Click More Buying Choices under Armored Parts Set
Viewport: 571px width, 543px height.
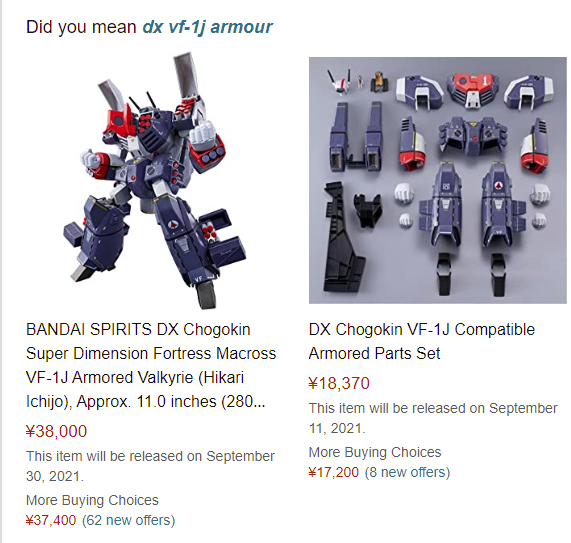tap(375, 452)
